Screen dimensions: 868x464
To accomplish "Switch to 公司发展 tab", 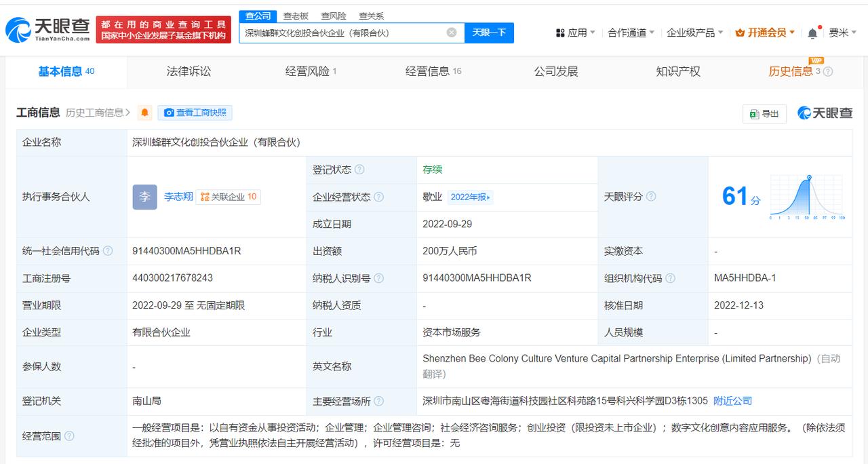I will (556, 71).
